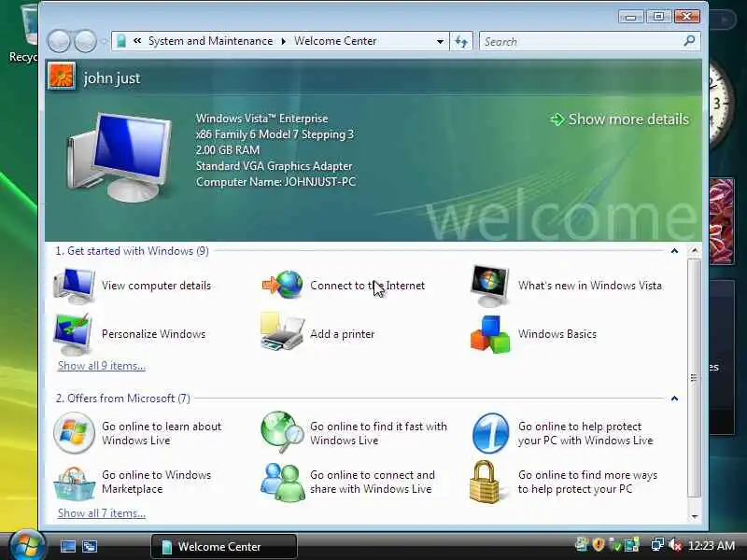Select Personalize Windows label
Image resolution: width=747 pixels, height=560 pixels.
(153, 334)
